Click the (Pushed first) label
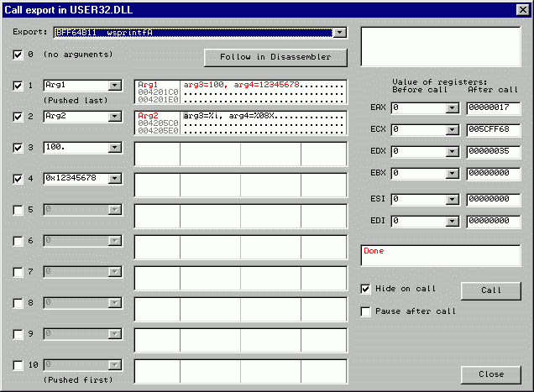The width and height of the screenshot is (534, 392). [78, 379]
